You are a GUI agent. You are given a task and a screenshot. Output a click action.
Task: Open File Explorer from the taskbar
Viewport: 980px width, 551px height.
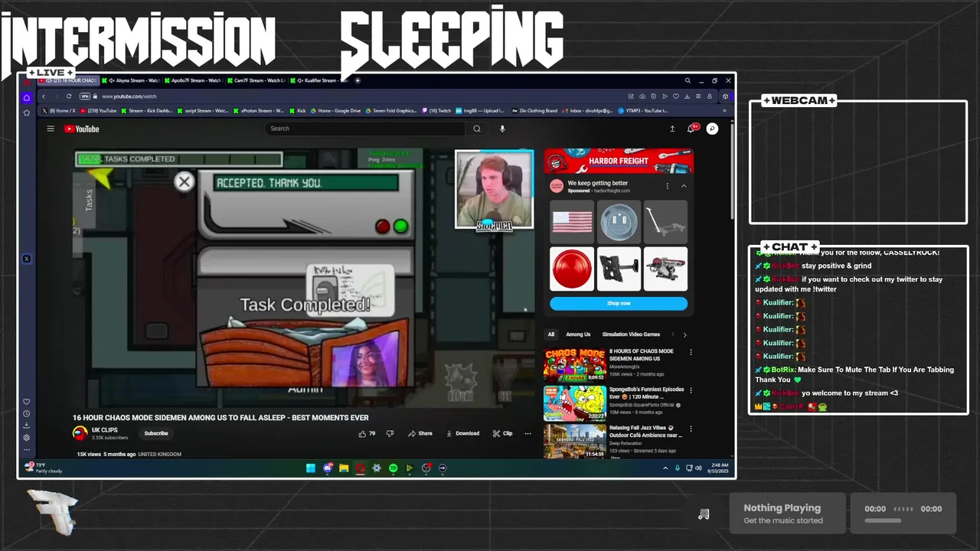pos(344,468)
